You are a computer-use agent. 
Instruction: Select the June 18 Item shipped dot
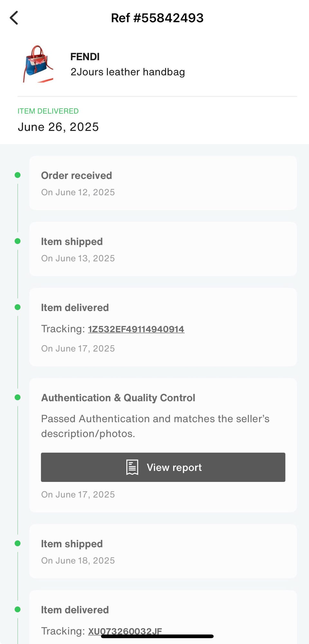(18, 543)
